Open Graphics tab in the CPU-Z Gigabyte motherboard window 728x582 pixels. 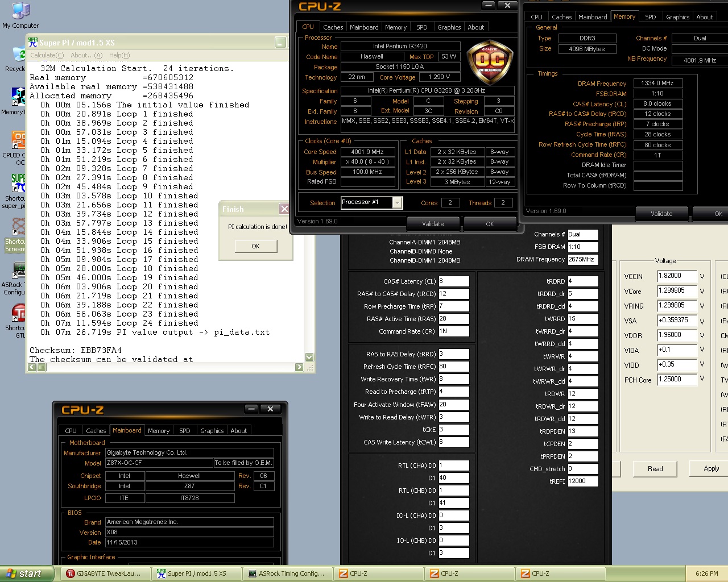(212, 431)
